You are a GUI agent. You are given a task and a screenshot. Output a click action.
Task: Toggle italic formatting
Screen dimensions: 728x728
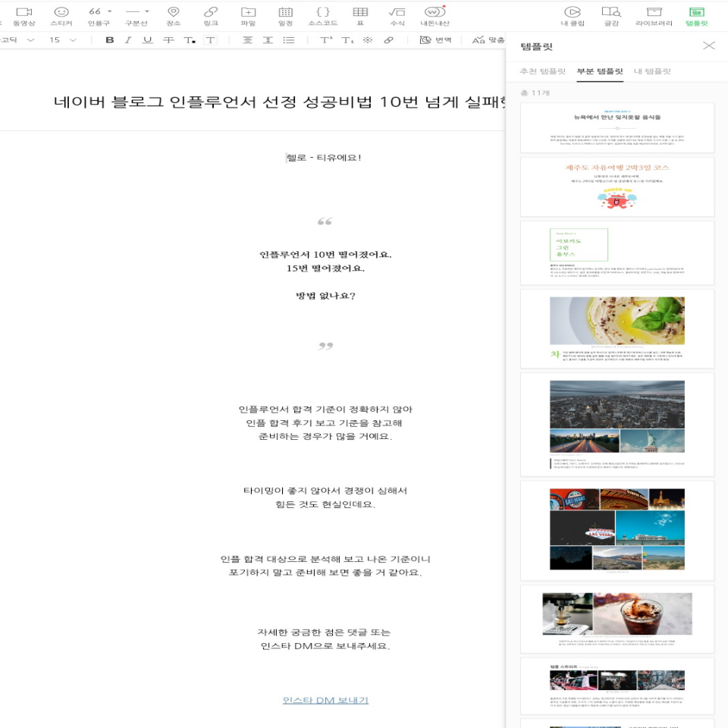click(x=128, y=40)
